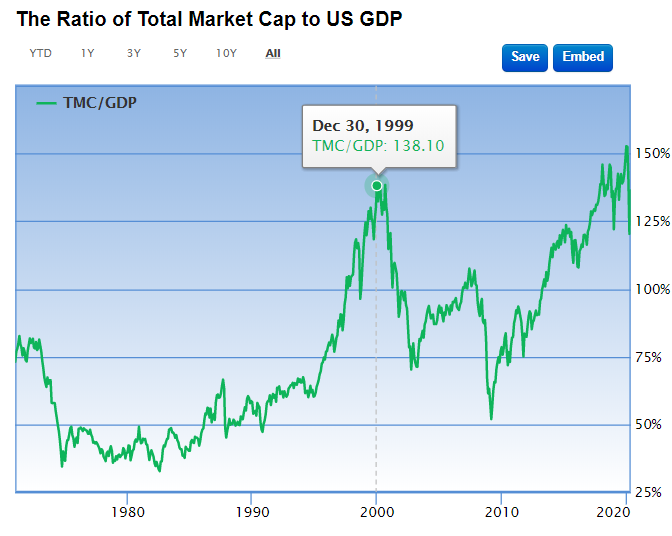Select the All time range
Screen dimensions: 672x536
coord(273,53)
